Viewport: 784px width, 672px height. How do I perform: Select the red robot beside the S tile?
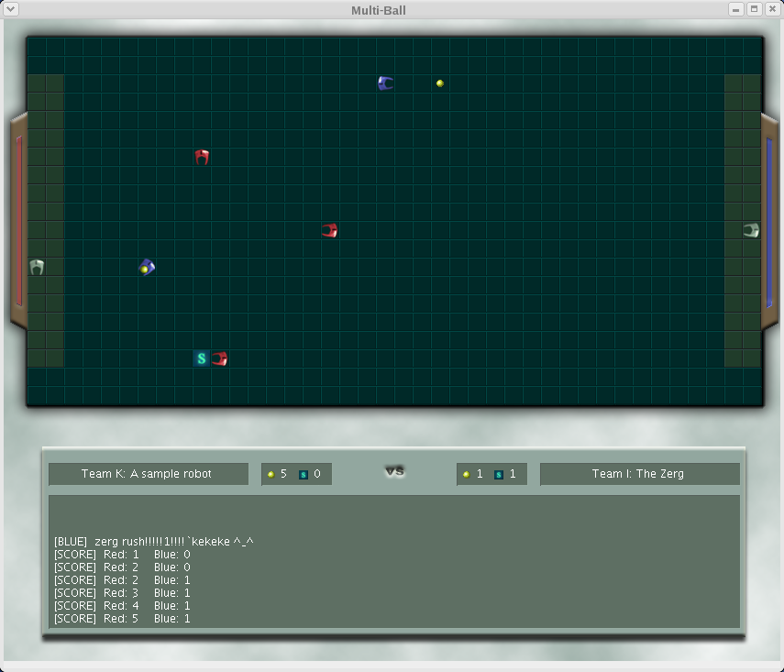pos(220,358)
